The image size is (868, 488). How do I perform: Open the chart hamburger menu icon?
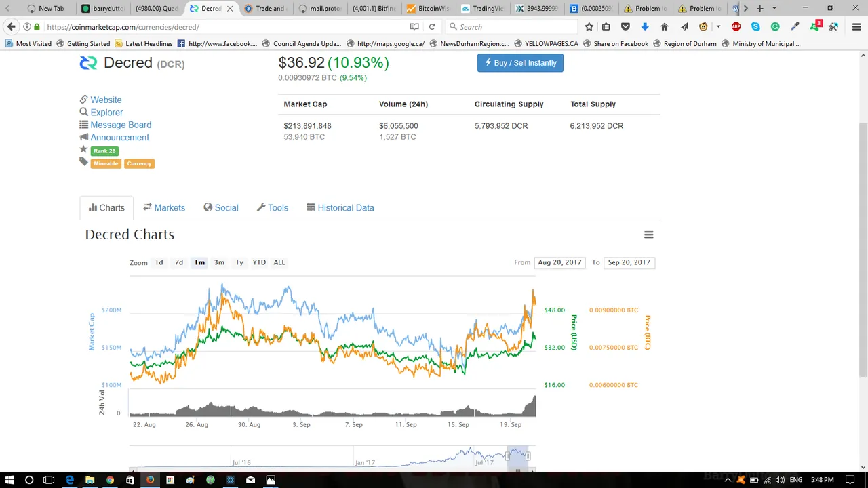tap(648, 235)
